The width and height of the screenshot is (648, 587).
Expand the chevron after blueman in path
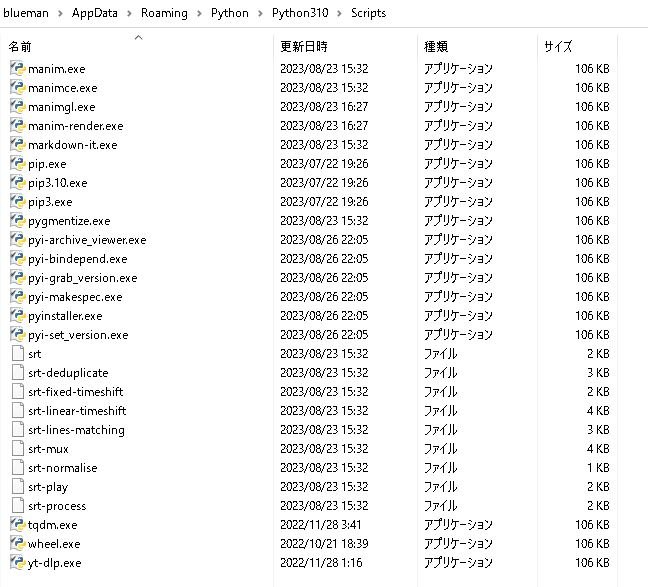click(x=60, y=13)
